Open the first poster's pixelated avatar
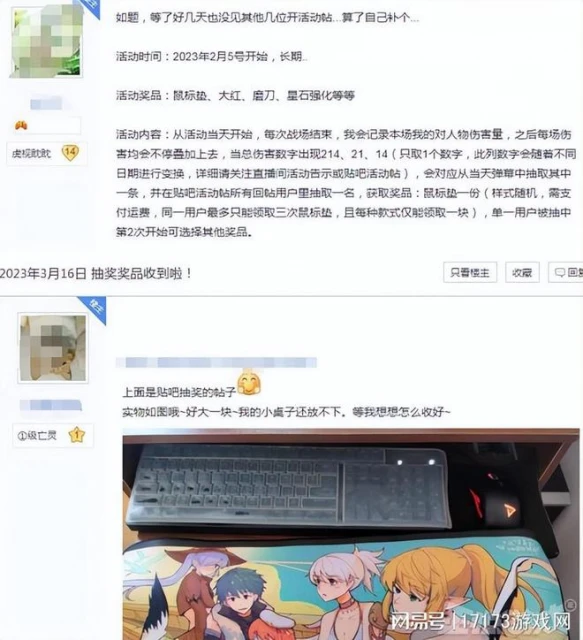The height and width of the screenshot is (640, 583). (47, 40)
